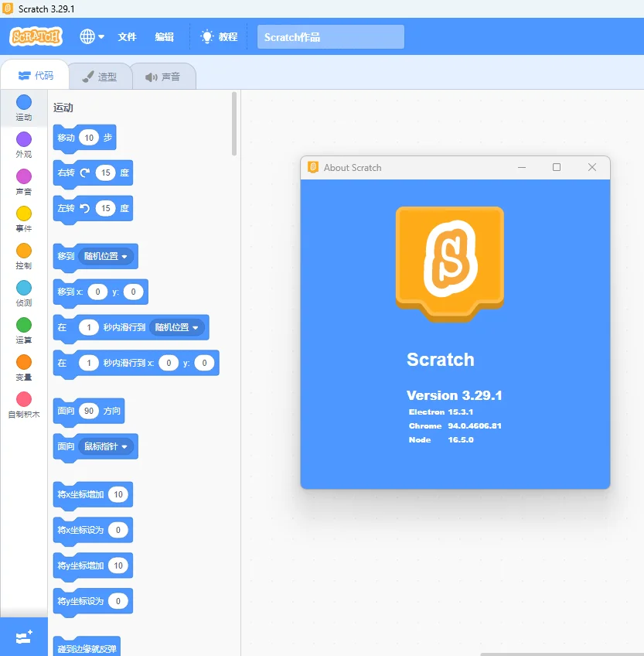Open the 鼠标指针 dropdown in the 面向 block
Viewport: 644px width, 656px height.
click(107, 446)
